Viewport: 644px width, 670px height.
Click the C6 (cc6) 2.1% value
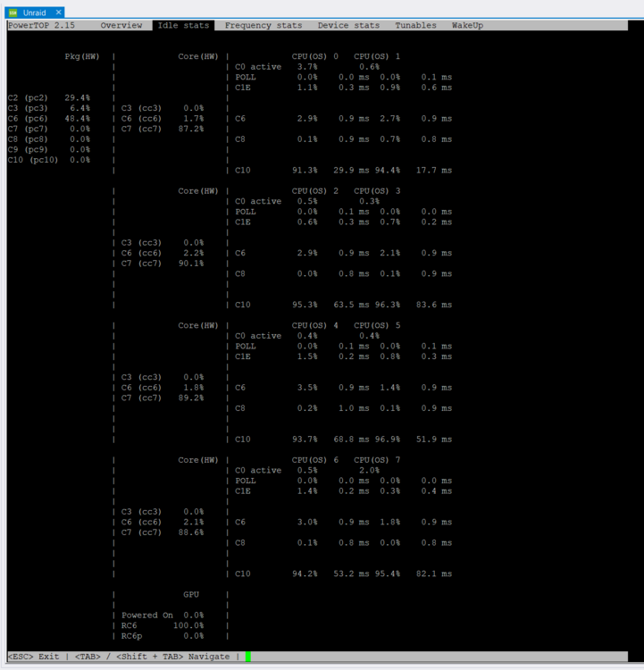(x=194, y=523)
